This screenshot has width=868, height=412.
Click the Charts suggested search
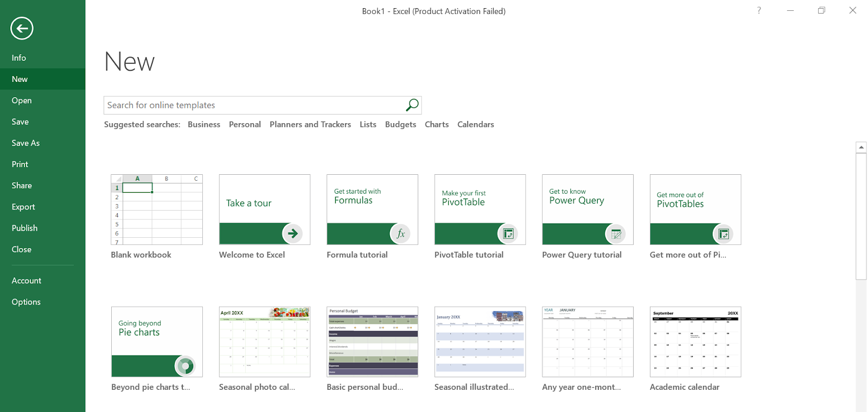click(437, 124)
